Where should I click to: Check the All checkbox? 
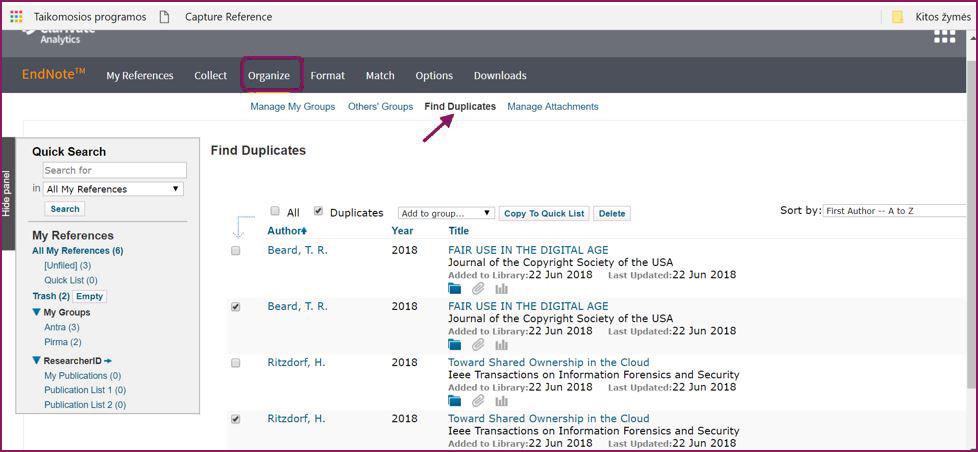click(x=275, y=211)
